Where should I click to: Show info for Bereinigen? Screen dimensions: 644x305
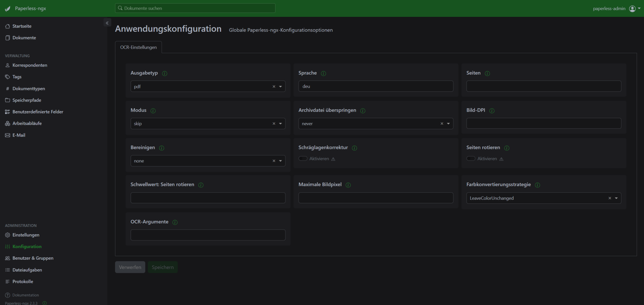[162, 148]
